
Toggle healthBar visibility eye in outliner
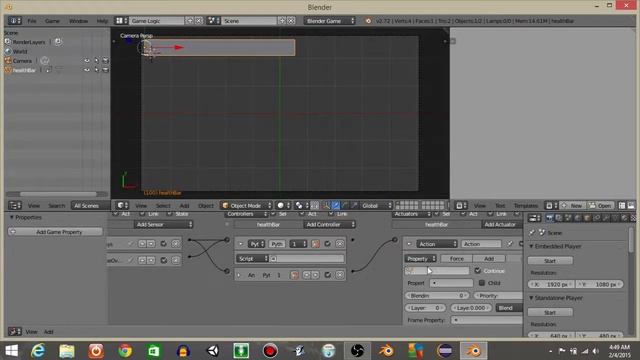pyautogui.click(x=87, y=70)
